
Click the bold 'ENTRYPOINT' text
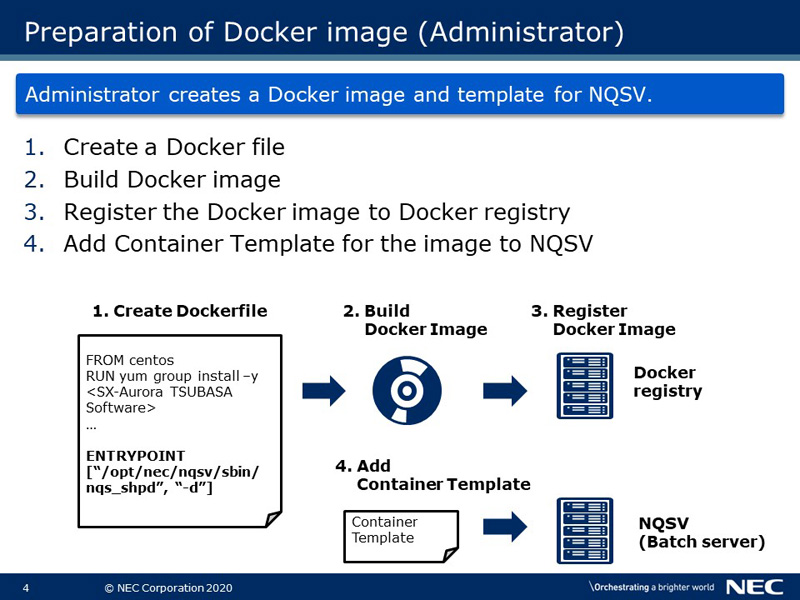[x=135, y=456]
